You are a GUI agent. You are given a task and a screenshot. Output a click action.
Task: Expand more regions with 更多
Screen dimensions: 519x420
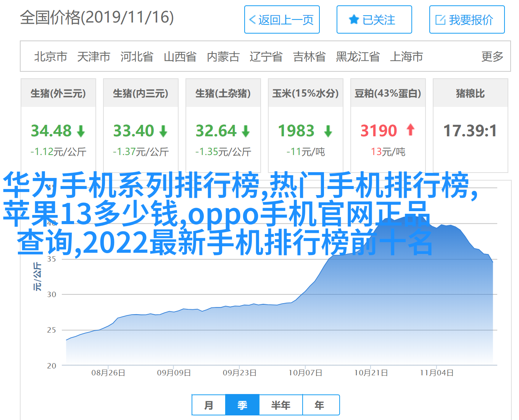(492, 57)
